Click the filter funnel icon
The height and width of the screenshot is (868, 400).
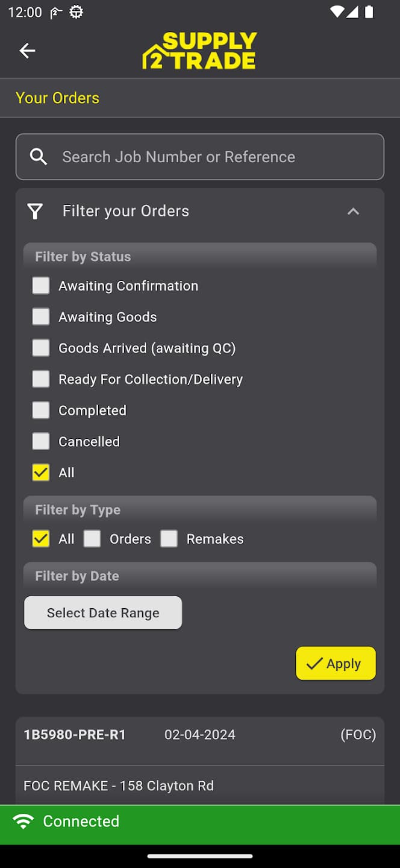point(35,211)
